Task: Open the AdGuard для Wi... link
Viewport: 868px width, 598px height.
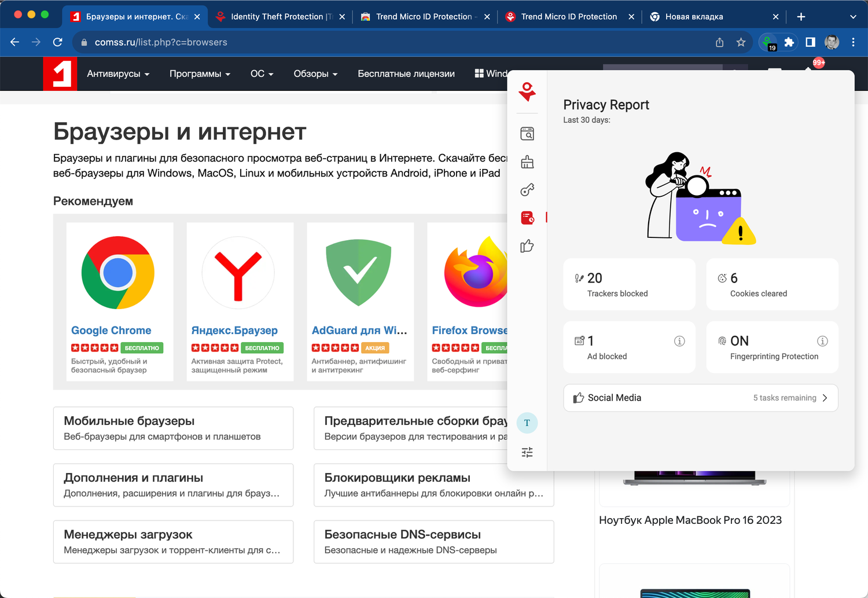Action: coord(359,331)
